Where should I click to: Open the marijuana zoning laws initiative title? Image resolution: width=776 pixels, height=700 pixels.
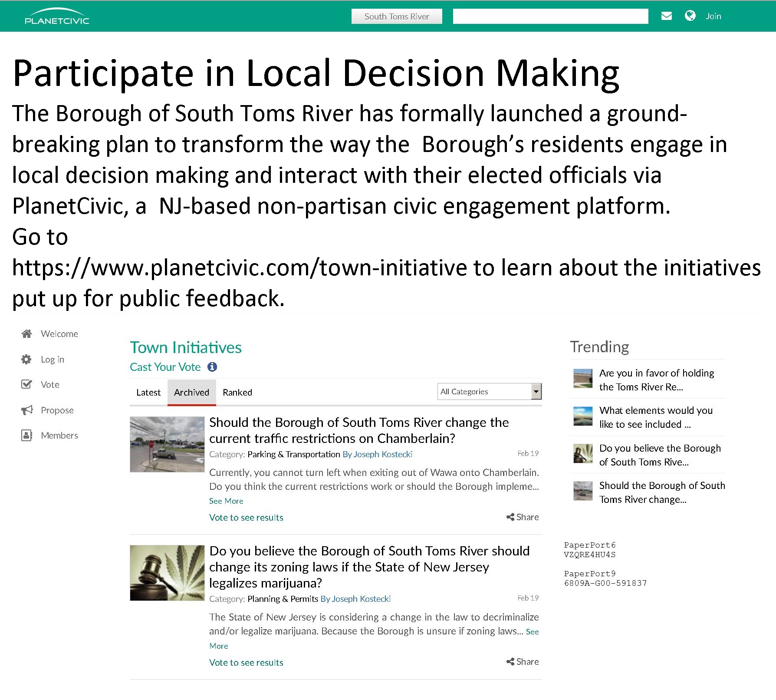[369, 567]
